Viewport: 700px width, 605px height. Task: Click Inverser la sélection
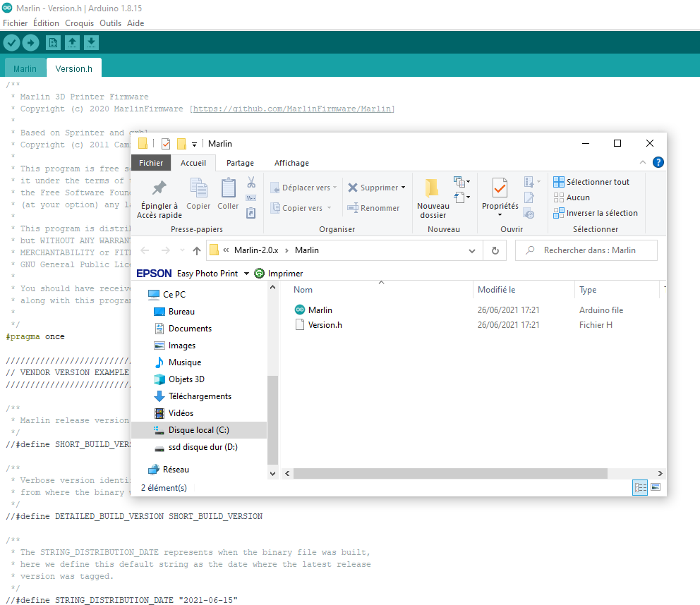point(596,213)
